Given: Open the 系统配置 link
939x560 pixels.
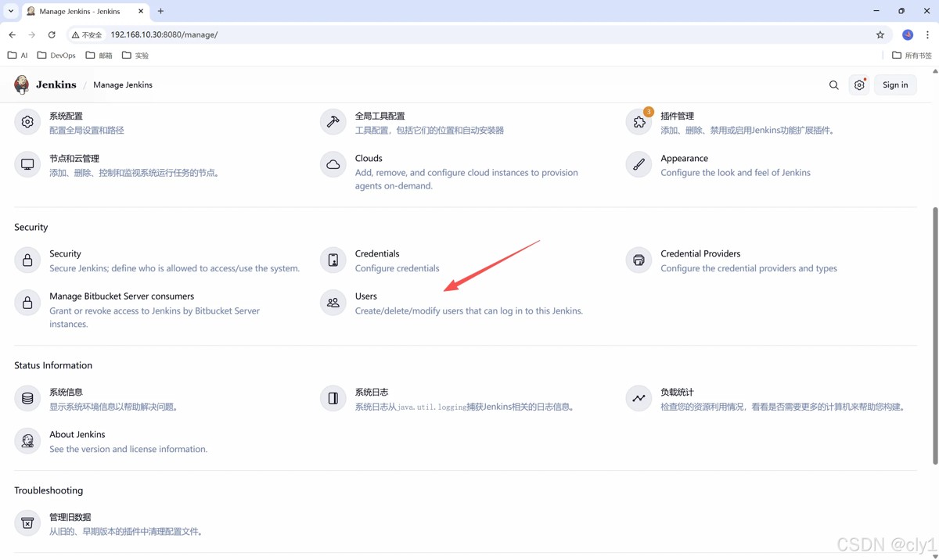Looking at the screenshot, I should point(66,116).
